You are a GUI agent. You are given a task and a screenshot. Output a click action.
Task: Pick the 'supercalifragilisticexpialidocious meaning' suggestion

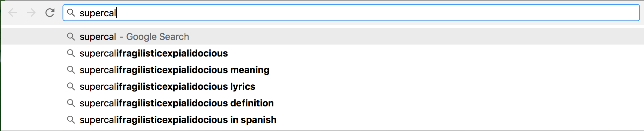coord(175,70)
